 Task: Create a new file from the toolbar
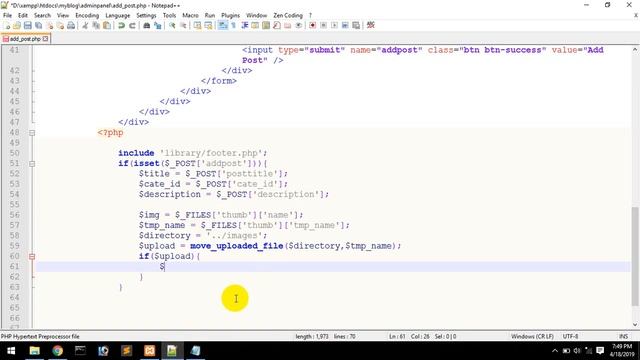(x=7, y=25)
